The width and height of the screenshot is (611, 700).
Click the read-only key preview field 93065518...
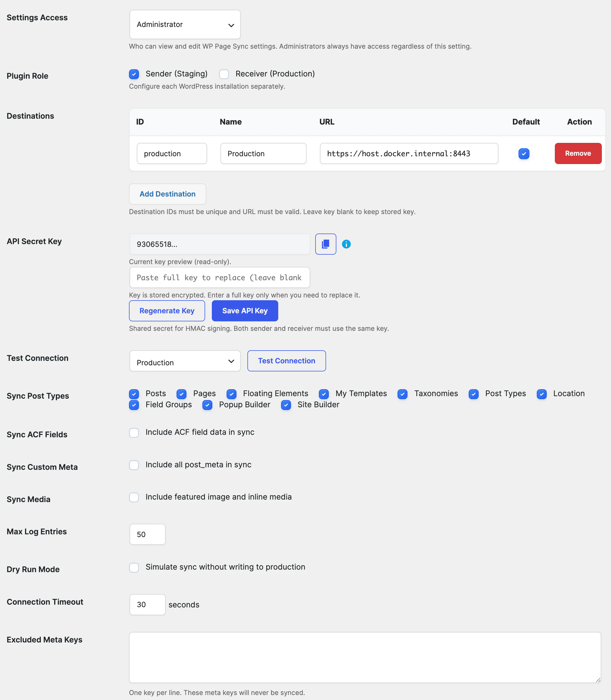pos(220,244)
